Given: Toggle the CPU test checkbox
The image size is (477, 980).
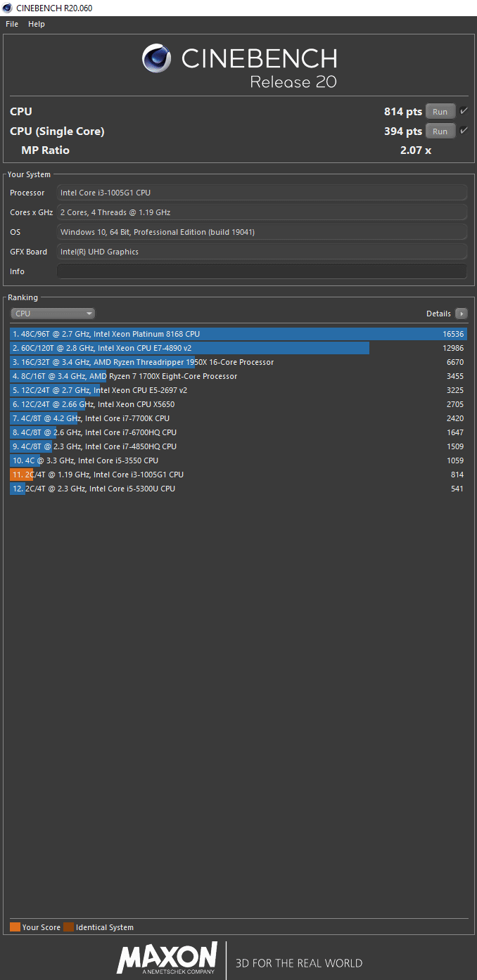Looking at the screenshot, I should pos(464,111).
